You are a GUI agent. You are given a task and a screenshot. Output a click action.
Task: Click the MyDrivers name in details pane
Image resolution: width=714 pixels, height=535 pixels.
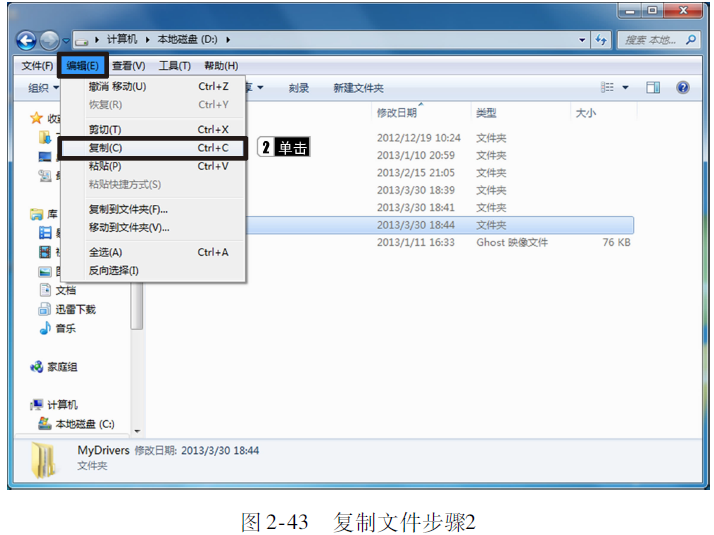(103, 450)
